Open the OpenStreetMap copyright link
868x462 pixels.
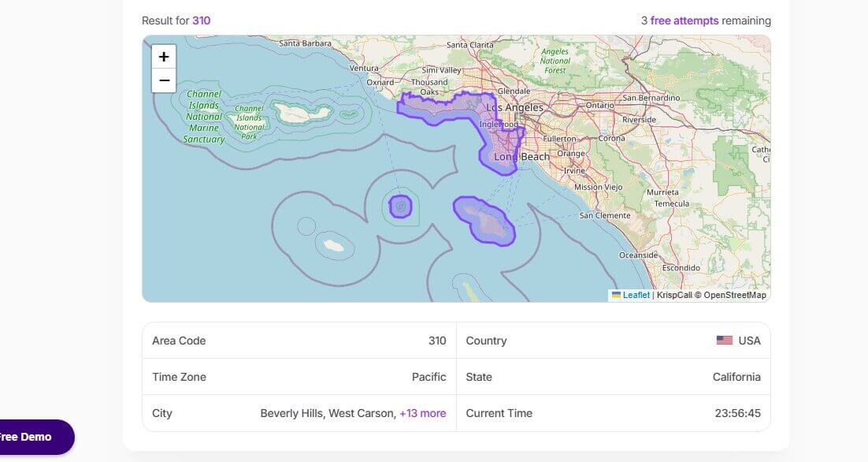pos(734,295)
